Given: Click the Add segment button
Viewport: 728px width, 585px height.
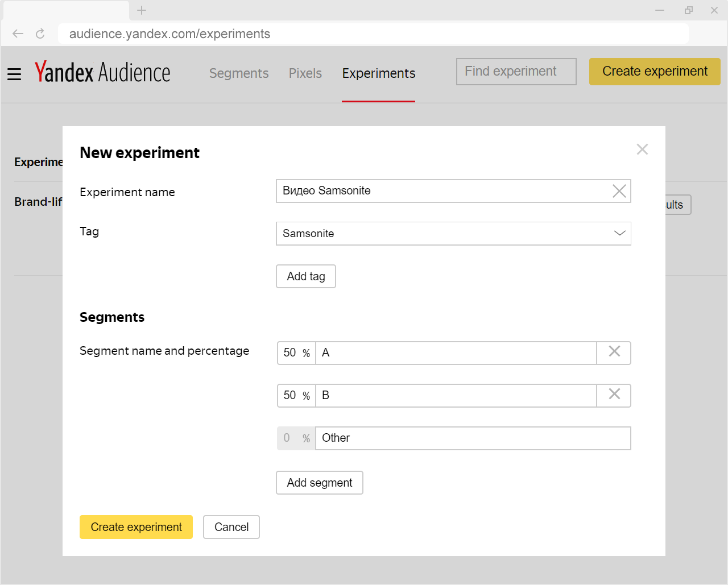Looking at the screenshot, I should pyautogui.click(x=320, y=483).
